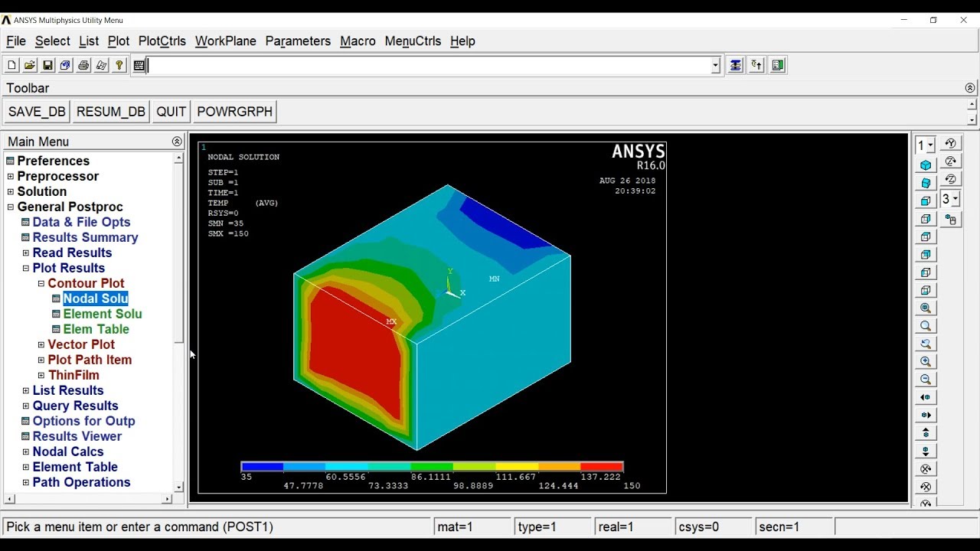The height and width of the screenshot is (551, 980).
Task: Click the keyboard icon beside the command input
Action: point(139,66)
